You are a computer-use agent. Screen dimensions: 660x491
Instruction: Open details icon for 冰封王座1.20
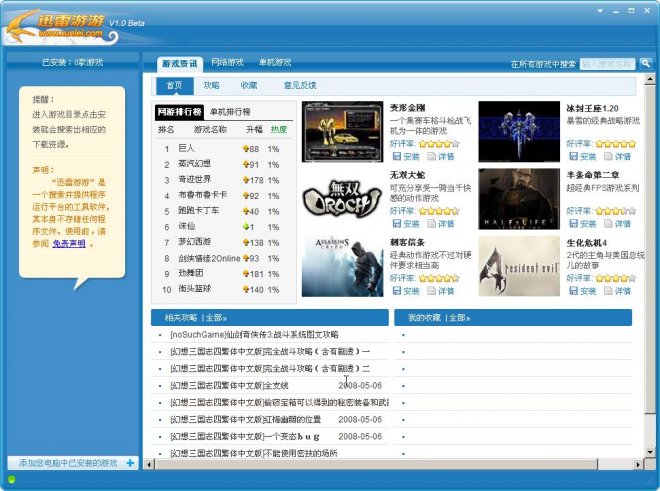click(608, 156)
